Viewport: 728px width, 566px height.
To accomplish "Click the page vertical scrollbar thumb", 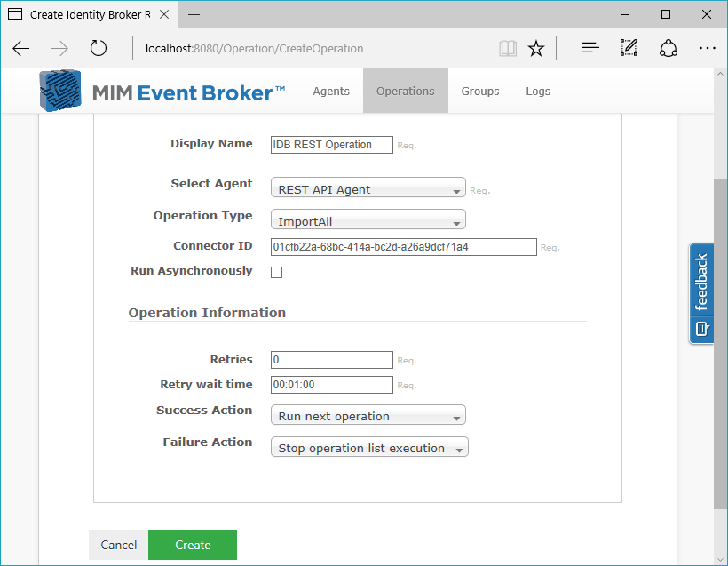I will tap(721, 342).
